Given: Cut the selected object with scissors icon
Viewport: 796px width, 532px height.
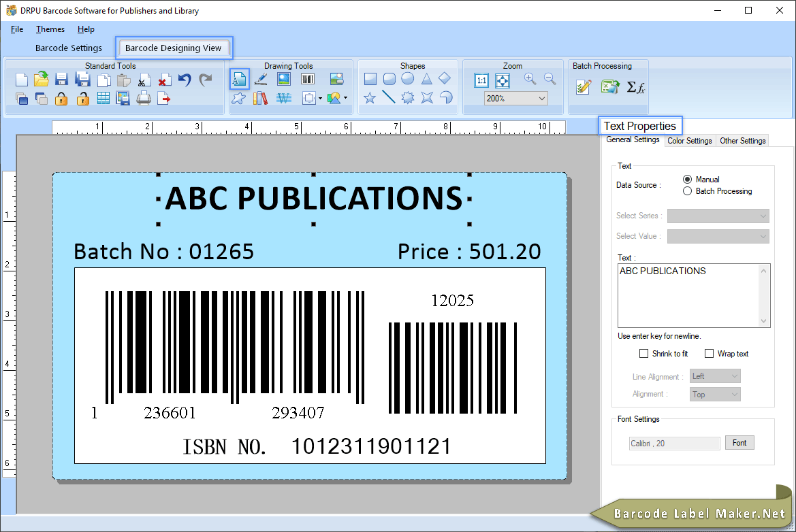Looking at the screenshot, I should 144,80.
